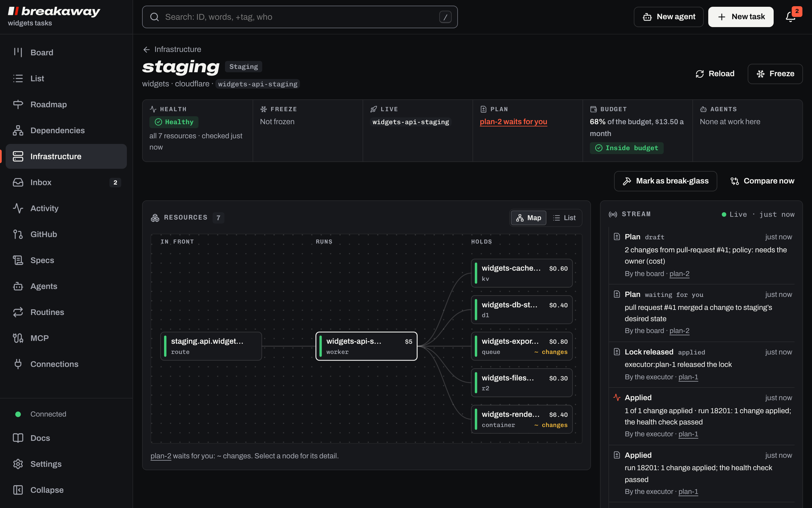Collapse the sidebar panel
Image resolution: width=812 pixels, height=508 pixels.
pyautogui.click(x=66, y=490)
